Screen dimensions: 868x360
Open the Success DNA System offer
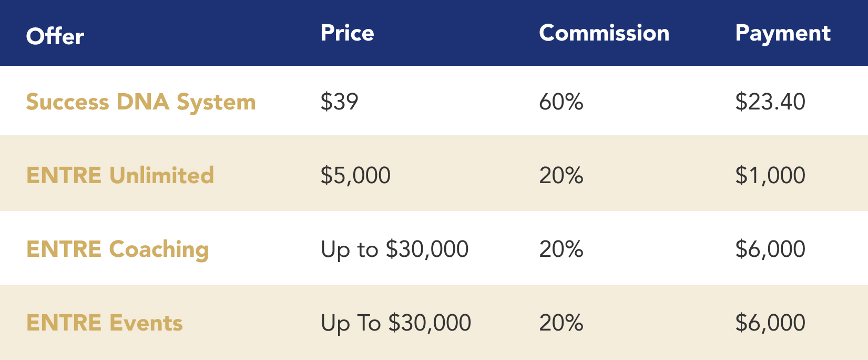coord(141,103)
